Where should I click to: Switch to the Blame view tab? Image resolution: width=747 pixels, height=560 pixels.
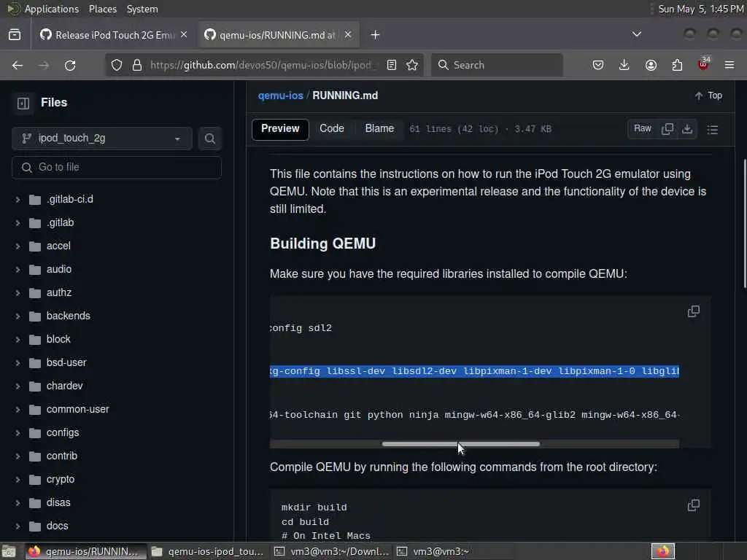point(379,128)
